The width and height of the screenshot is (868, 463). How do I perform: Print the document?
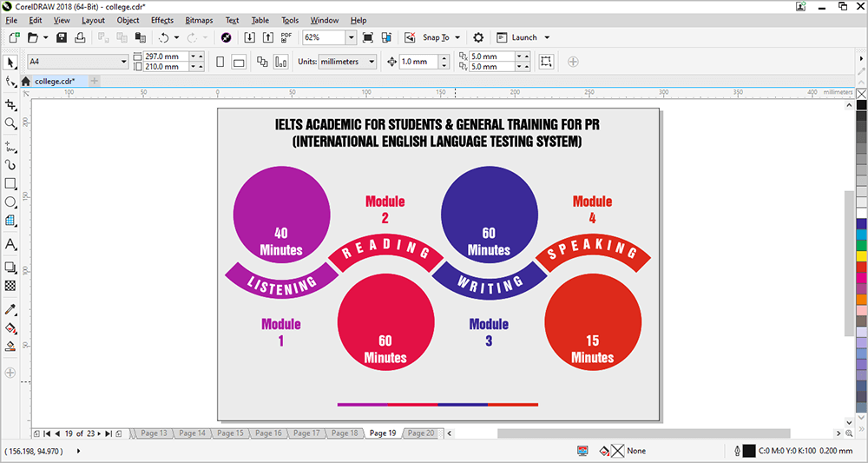click(x=80, y=37)
